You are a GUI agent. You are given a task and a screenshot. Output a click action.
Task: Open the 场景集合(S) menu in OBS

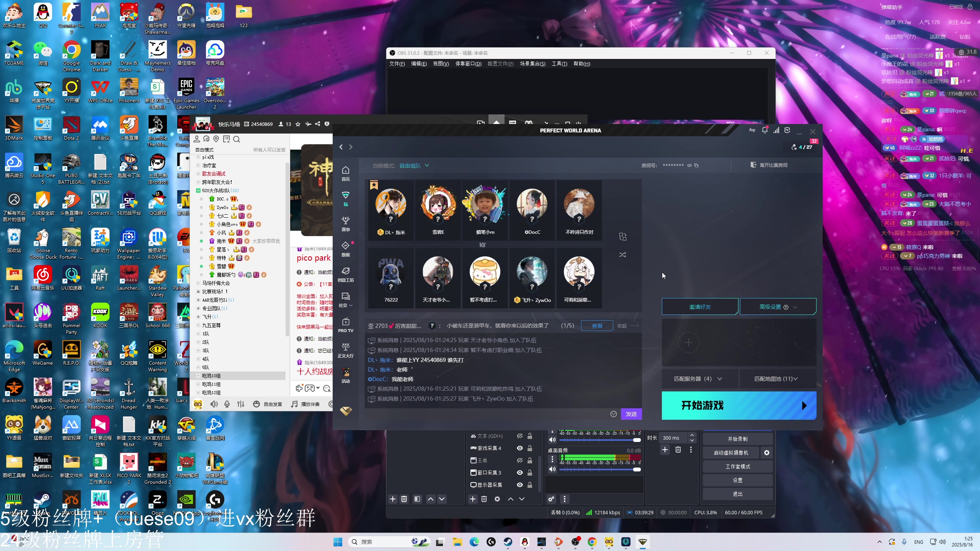pos(532,64)
